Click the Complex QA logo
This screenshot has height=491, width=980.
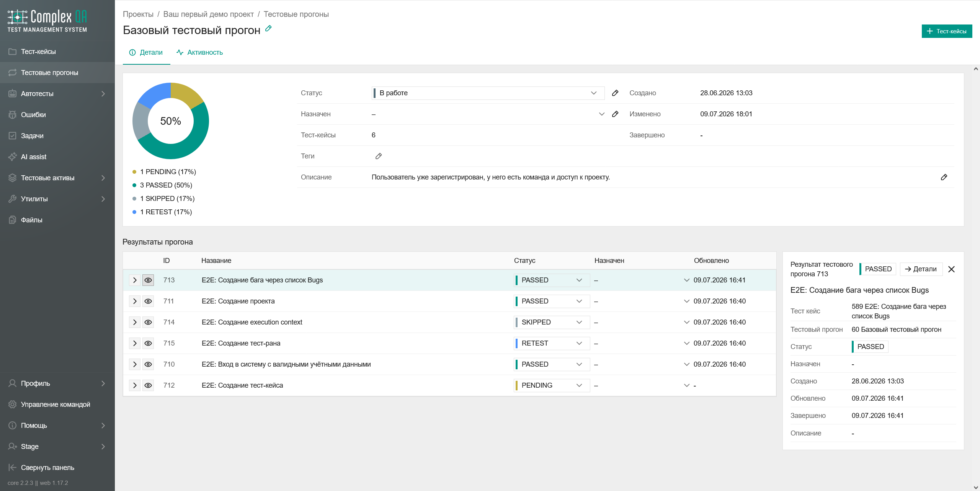(47, 21)
